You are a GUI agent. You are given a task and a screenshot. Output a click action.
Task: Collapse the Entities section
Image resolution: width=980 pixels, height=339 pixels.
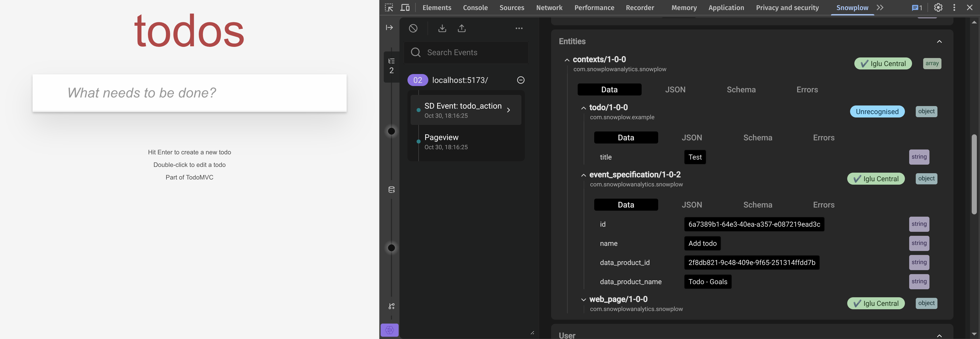(x=939, y=41)
